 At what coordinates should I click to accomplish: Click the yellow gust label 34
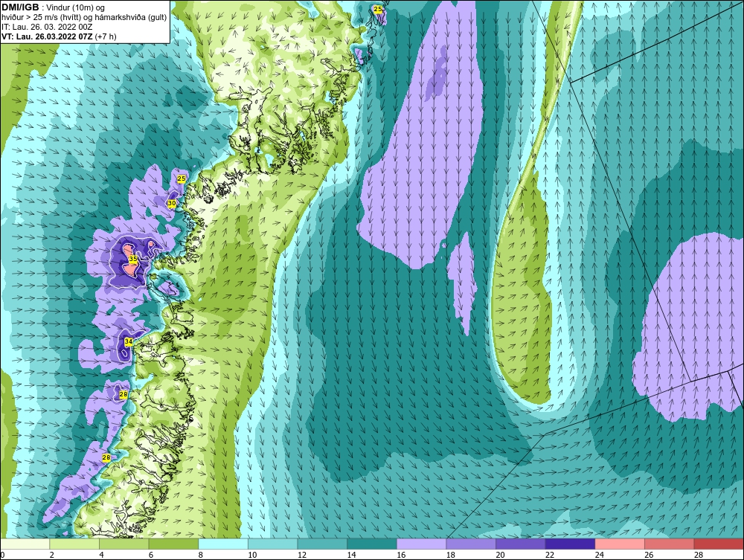pyautogui.click(x=129, y=341)
